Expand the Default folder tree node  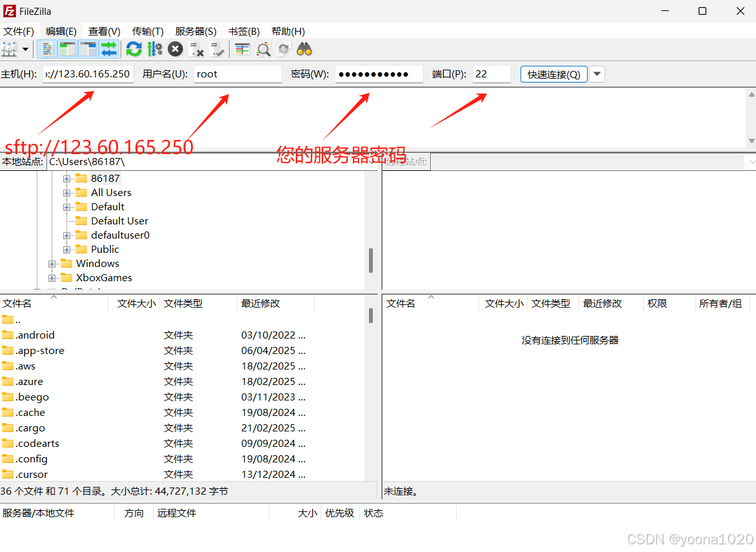click(66, 207)
